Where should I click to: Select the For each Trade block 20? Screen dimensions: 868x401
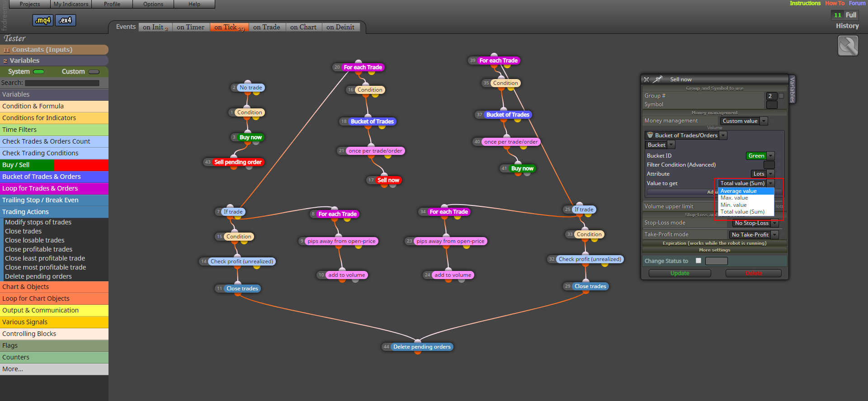pos(363,67)
